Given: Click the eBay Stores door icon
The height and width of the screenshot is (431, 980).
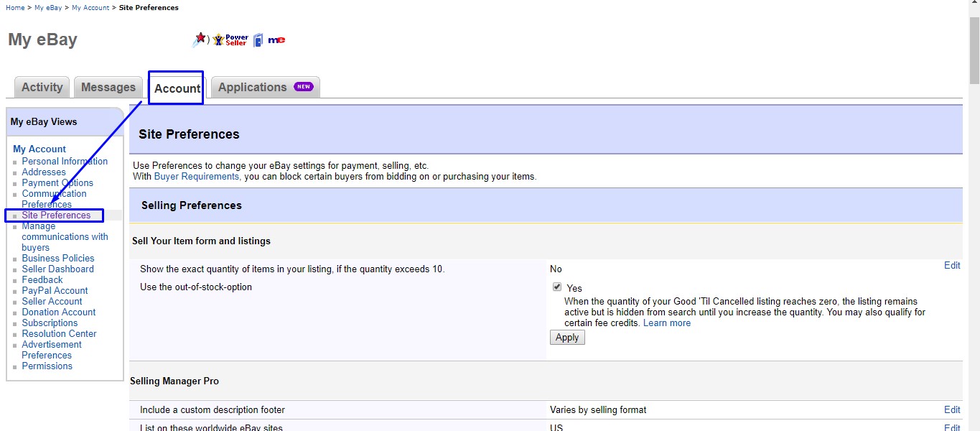Looking at the screenshot, I should pos(258,40).
